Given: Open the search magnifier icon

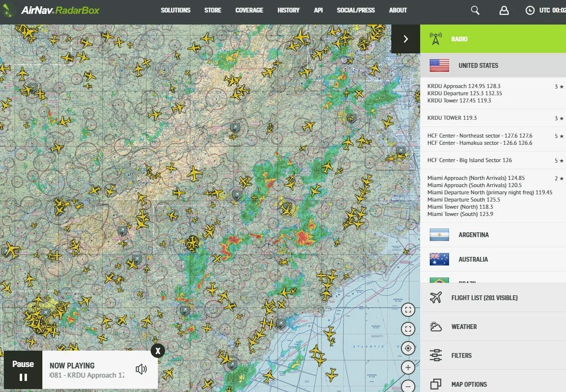Looking at the screenshot, I should pyautogui.click(x=475, y=11).
